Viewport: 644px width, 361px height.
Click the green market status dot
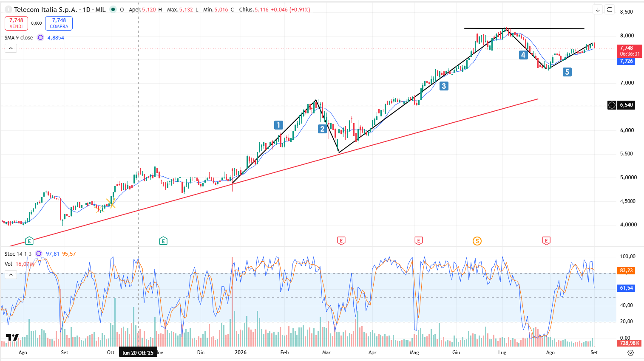point(113,9)
